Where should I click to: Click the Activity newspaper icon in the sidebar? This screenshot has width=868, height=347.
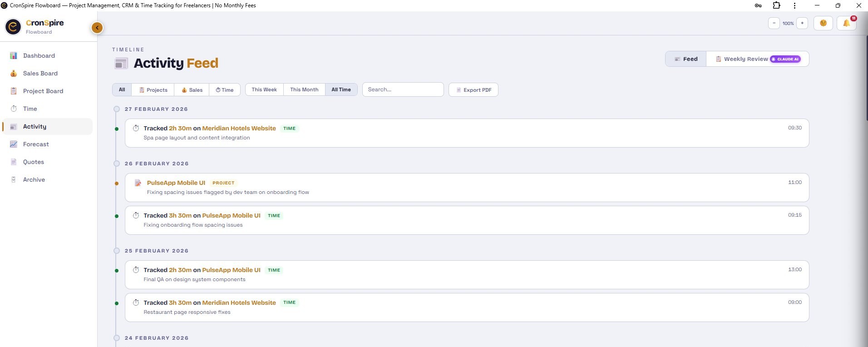pyautogui.click(x=14, y=127)
